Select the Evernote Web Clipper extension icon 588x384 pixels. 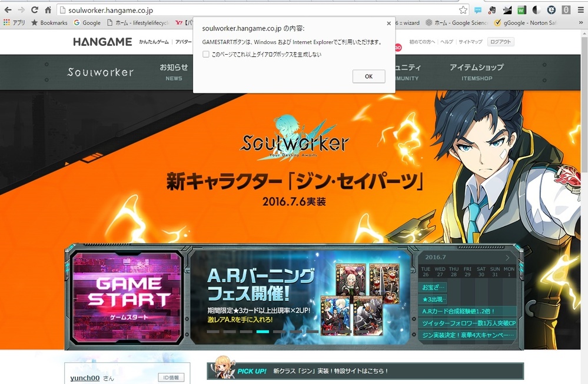pyautogui.click(x=493, y=10)
